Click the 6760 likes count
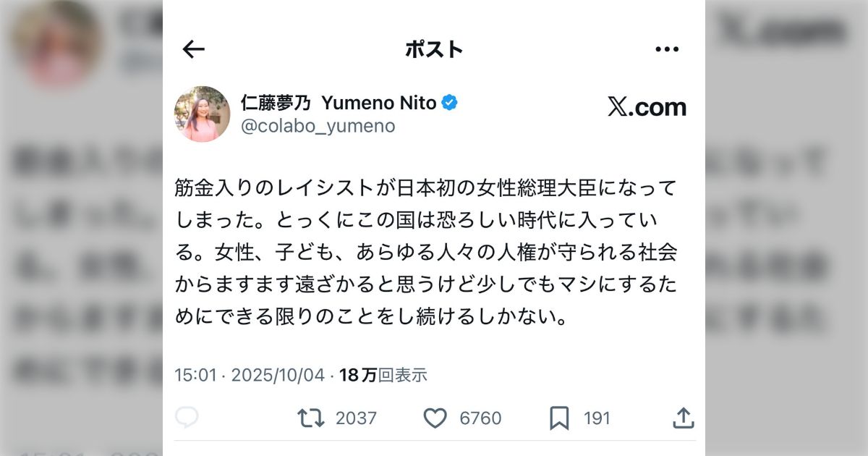The height and width of the screenshot is (456, 868). [x=480, y=418]
